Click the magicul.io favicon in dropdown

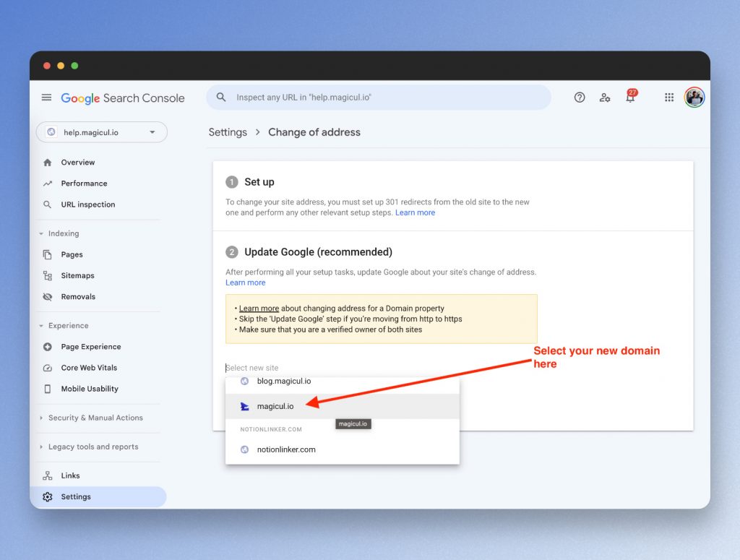coord(244,406)
